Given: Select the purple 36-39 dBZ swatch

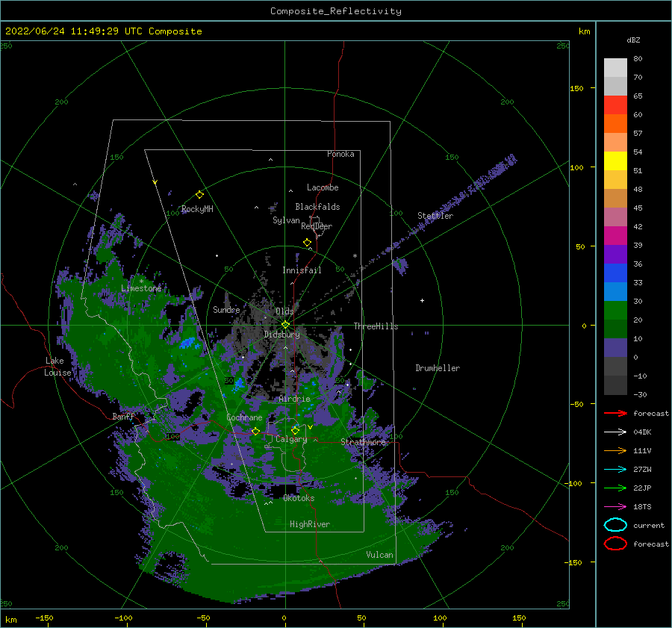Looking at the screenshot, I should (x=615, y=255).
